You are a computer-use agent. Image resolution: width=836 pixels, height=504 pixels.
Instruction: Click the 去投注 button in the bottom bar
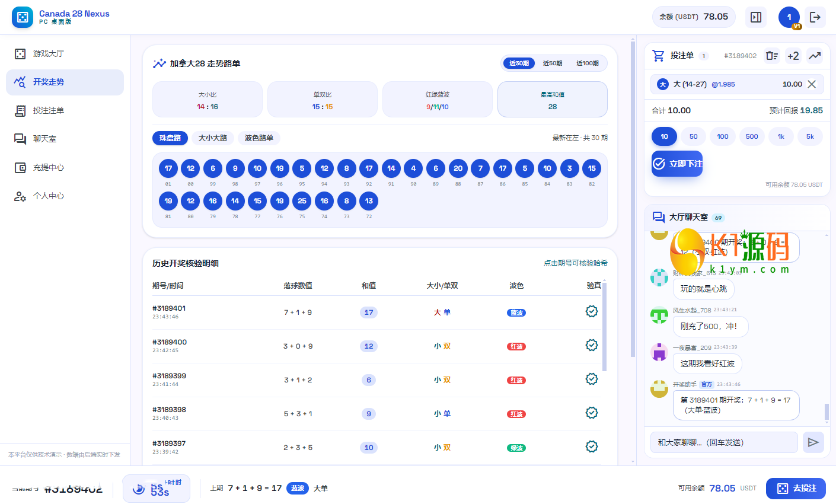coord(796,489)
